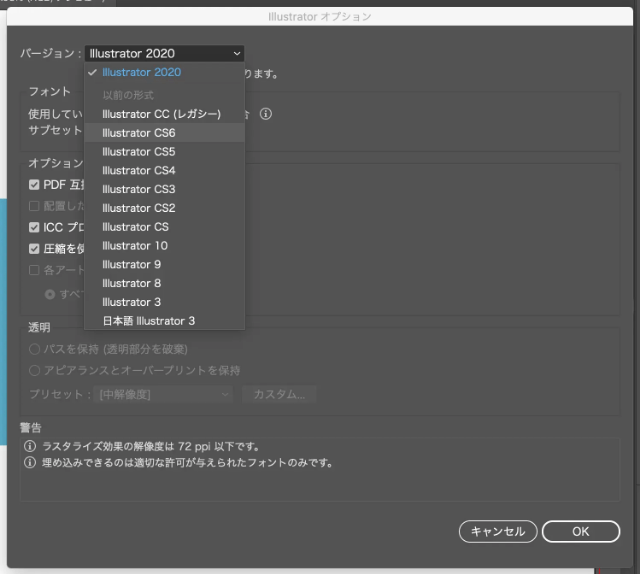Toggle the ICC プロファイル checkbox
This screenshot has height=575, width=640.
tap(35, 227)
